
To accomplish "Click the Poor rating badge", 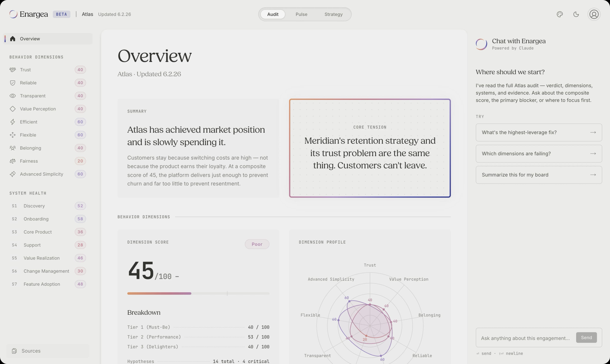I will click(257, 244).
